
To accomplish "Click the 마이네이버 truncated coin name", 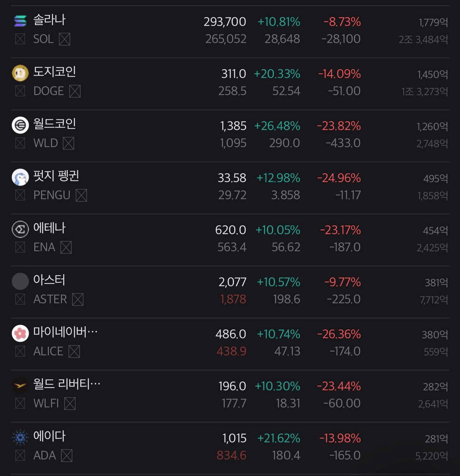I will point(65,332).
